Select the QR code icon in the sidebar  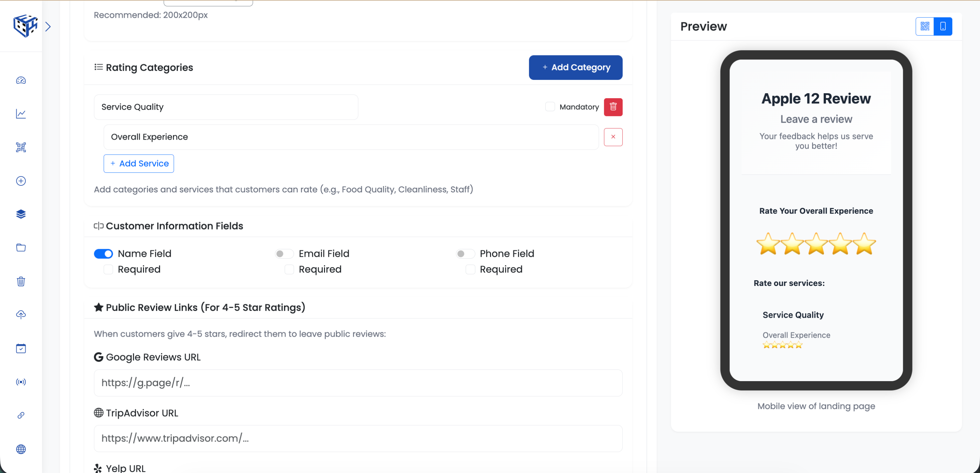[x=21, y=148]
